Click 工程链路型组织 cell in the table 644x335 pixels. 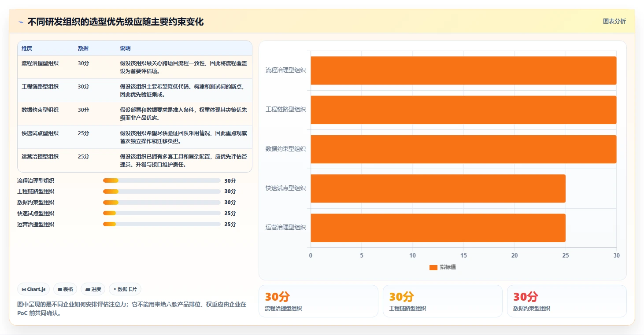[40, 87]
